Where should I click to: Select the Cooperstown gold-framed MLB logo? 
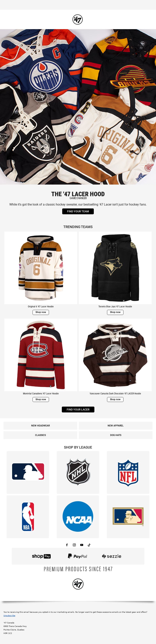tap(128, 517)
